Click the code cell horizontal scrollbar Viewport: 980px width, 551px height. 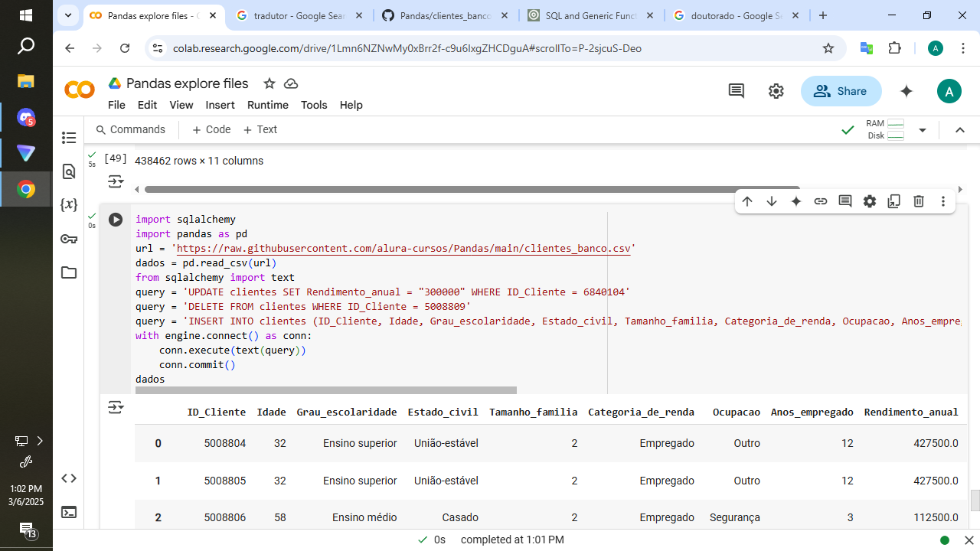[326, 390]
